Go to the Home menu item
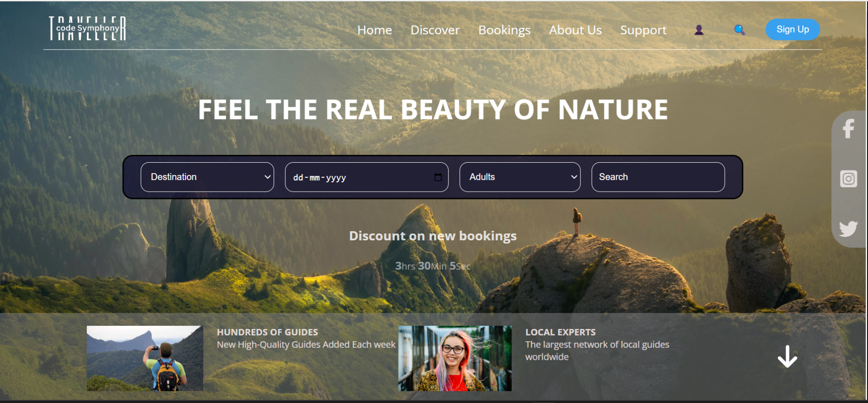 [x=374, y=30]
